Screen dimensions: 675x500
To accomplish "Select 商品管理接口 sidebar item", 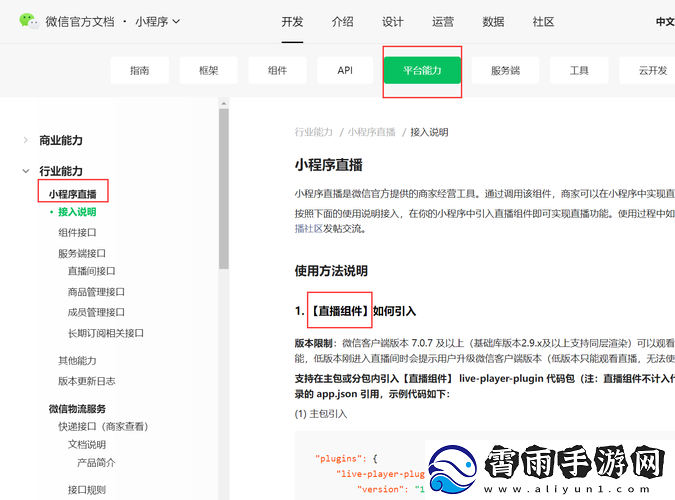I will pos(96,292).
